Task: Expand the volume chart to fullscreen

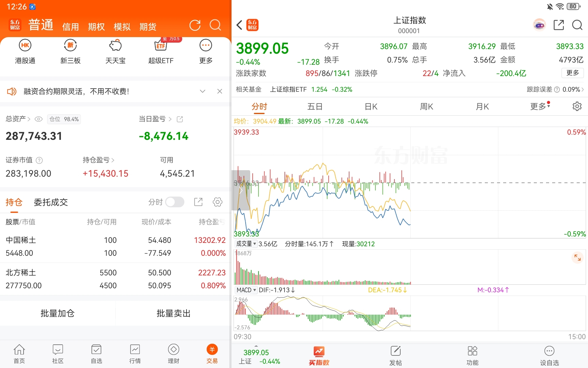Action: point(577,258)
